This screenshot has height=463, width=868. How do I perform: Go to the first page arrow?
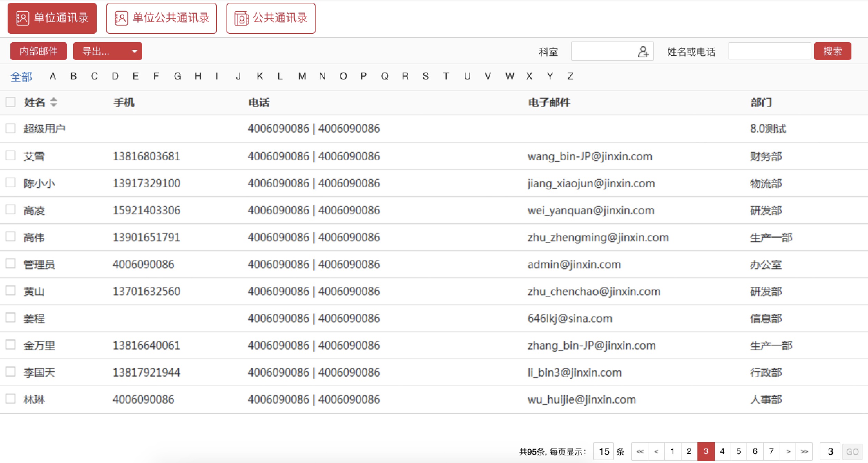click(640, 452)
